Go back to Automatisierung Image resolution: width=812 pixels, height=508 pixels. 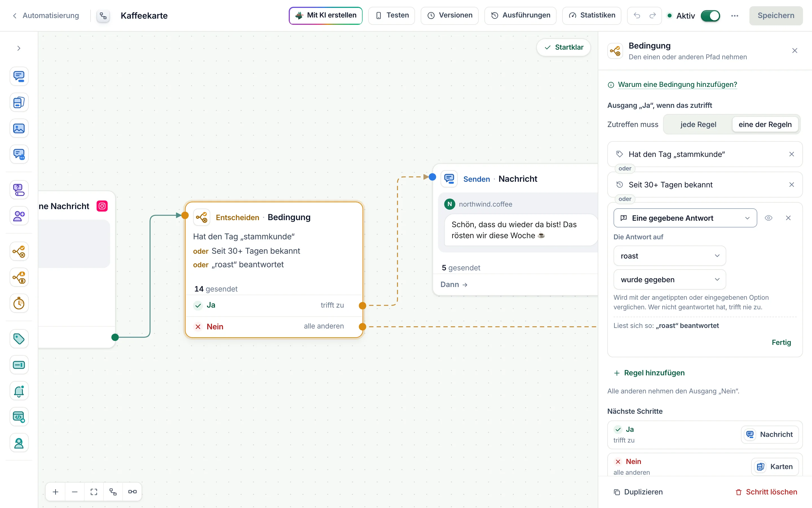pos(46,16)
